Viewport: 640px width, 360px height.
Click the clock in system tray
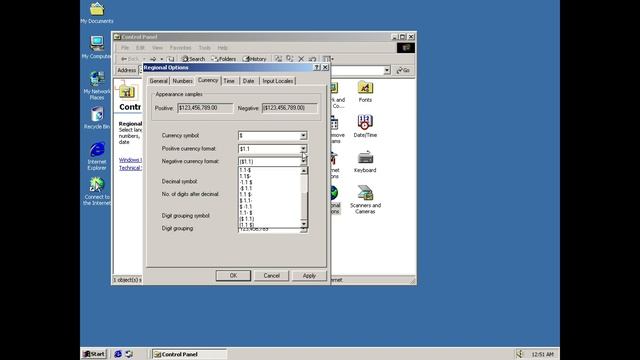(x=542, y=354)
